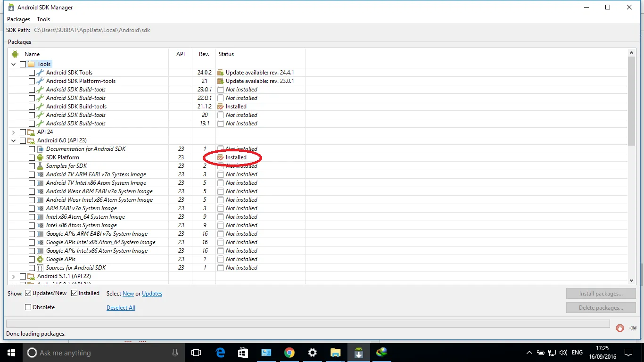
Task: Click the ENG language indicator
Action: [x=577, y=353]
